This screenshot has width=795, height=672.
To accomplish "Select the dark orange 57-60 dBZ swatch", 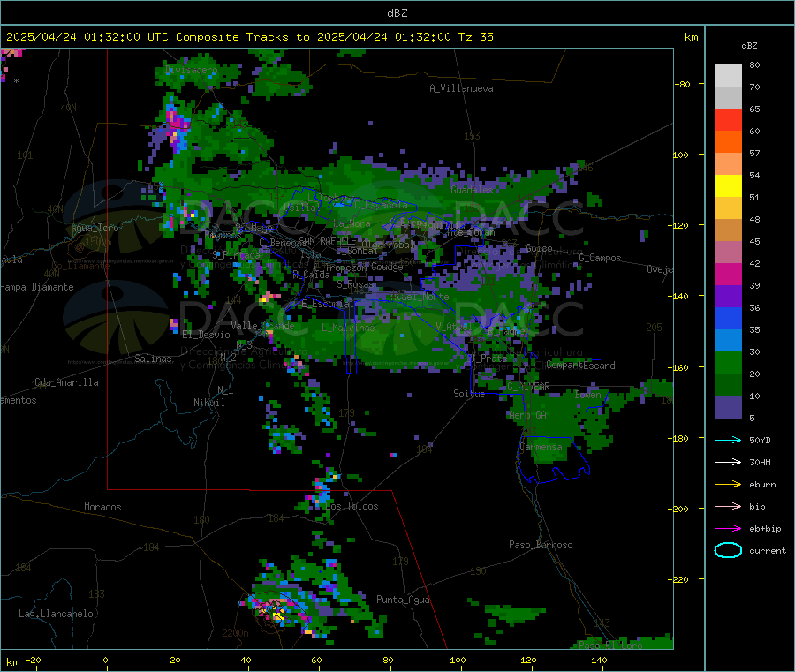I will click(x=728, y=142).
